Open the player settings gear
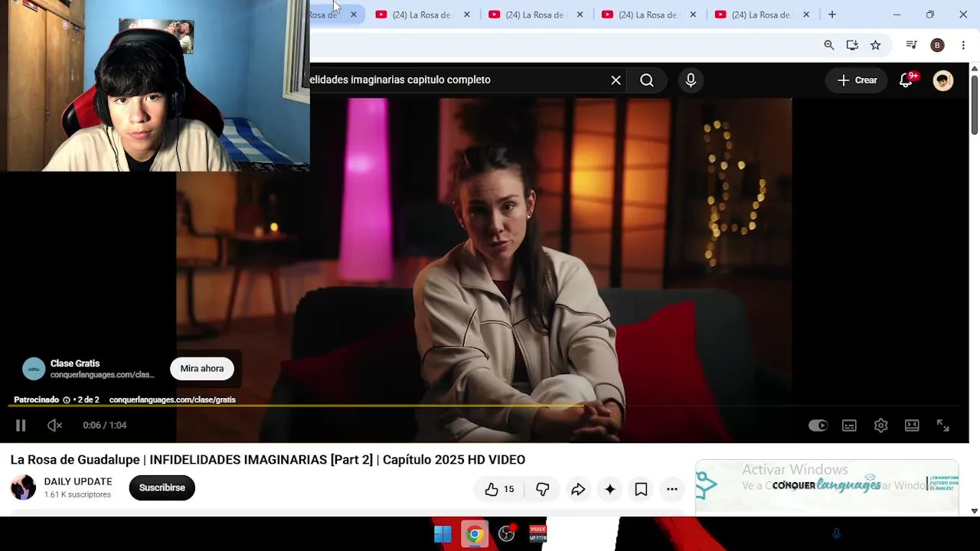Screen dimensions: 980x551 (x=880, y=425)
